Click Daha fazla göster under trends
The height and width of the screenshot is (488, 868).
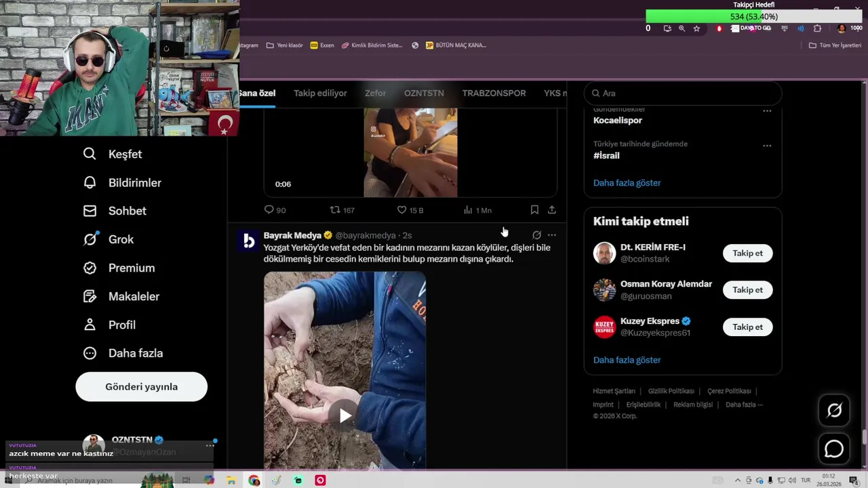[627, 183]
